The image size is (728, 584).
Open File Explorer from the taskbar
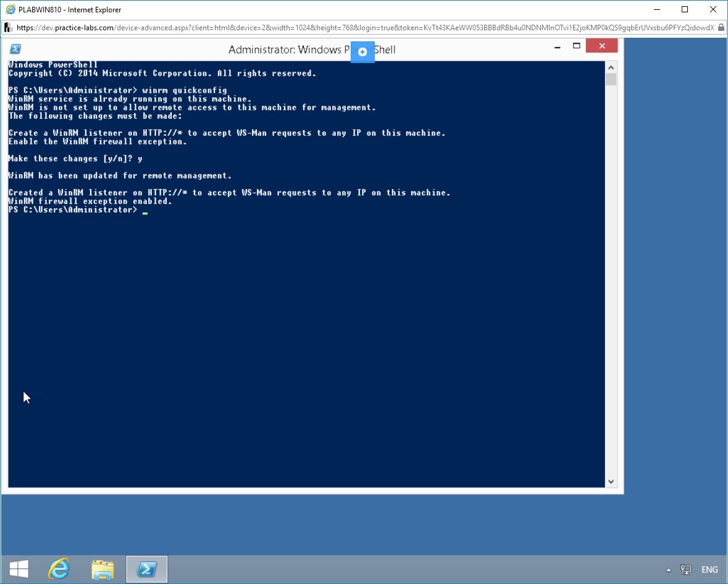click(x=103, y=570)
